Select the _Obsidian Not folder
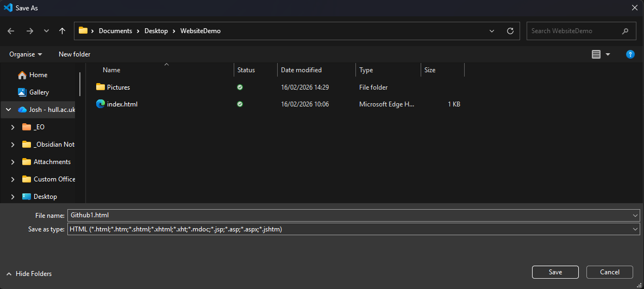Image resolution: width=644 pixels, height=289 pixels. [x=54, y=144]
